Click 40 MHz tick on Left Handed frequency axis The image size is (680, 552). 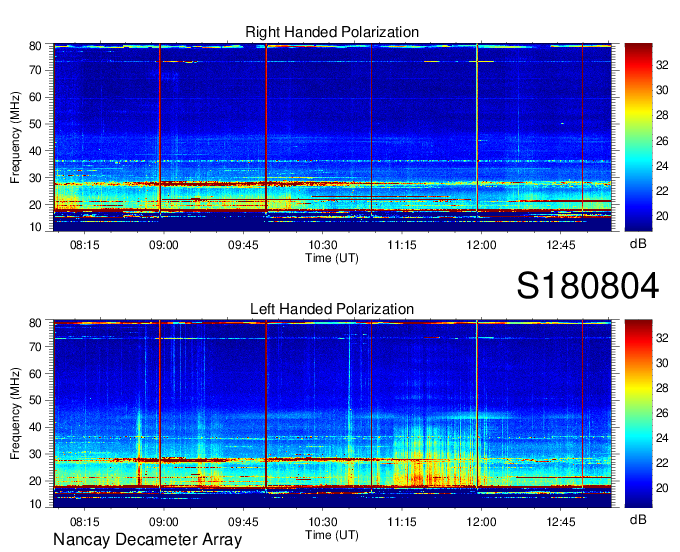point(35,427)
